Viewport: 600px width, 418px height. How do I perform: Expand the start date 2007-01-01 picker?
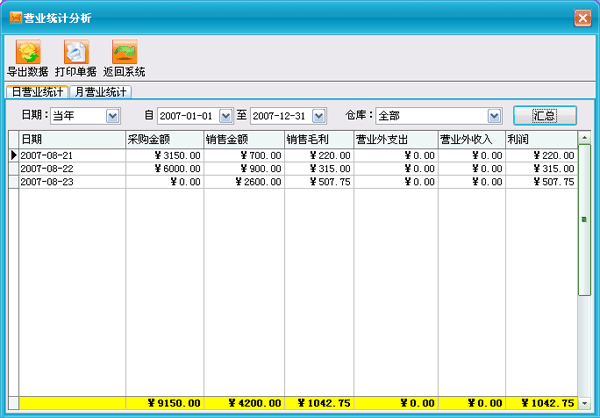click(225, 116)
